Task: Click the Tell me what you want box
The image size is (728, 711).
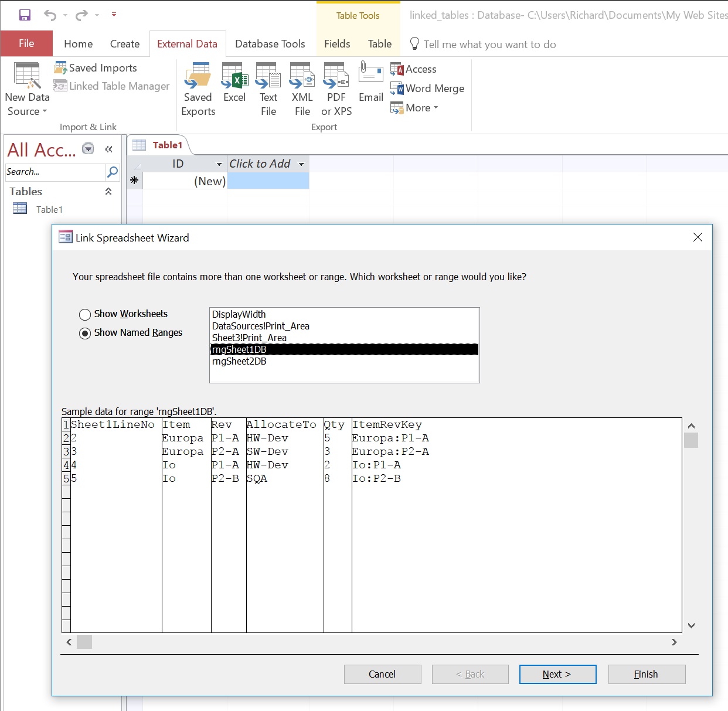Action: pos(490,45)
